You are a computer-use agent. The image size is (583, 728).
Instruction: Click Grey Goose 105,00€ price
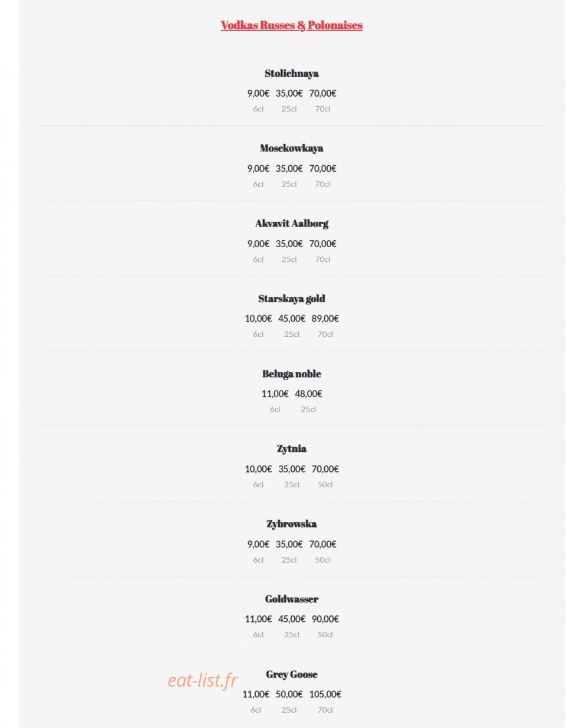pos(325,694)
